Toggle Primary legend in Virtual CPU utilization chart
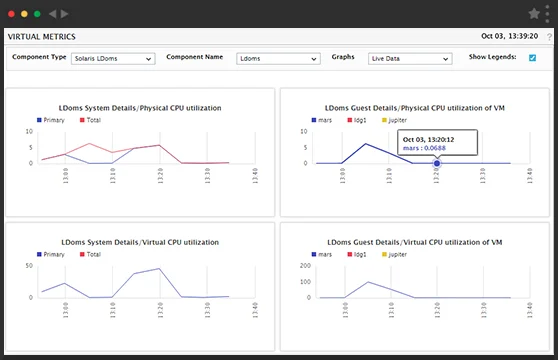This screenshot has width=558, height=360. tap(51, 254)
